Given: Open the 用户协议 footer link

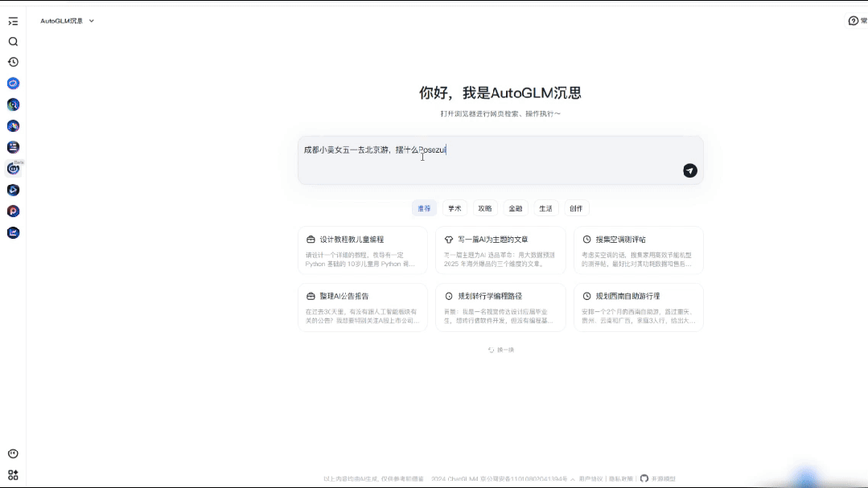Looking at the screenshot, I should 590,479.
